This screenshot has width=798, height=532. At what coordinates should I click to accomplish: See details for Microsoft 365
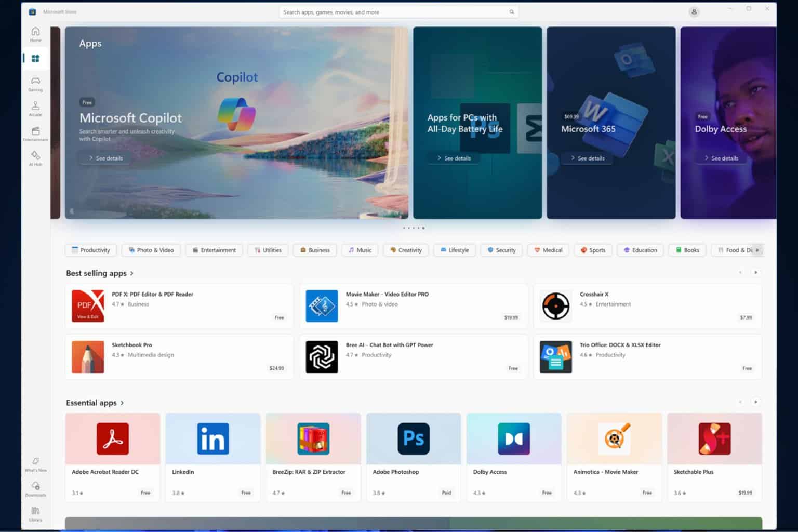pos(587,158)
